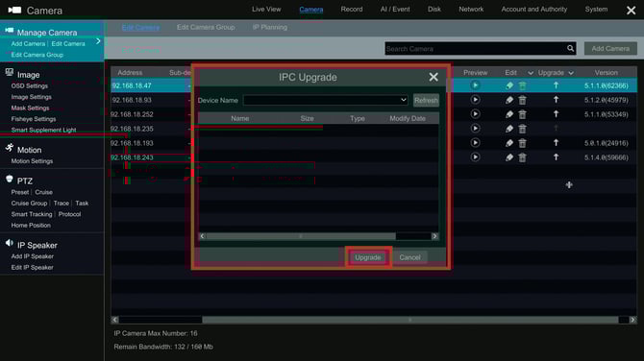Delete camera with version 5.1.1.0(53349)
Screen dimensions: 644x361
[523, 114]
